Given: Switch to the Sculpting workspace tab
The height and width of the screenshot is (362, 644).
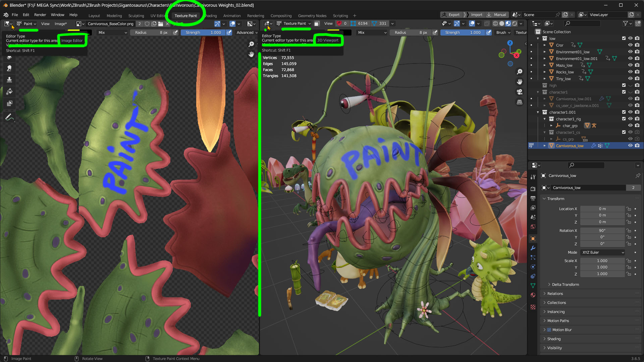Looking at the screenshot, I should click(x=136, y=15).
